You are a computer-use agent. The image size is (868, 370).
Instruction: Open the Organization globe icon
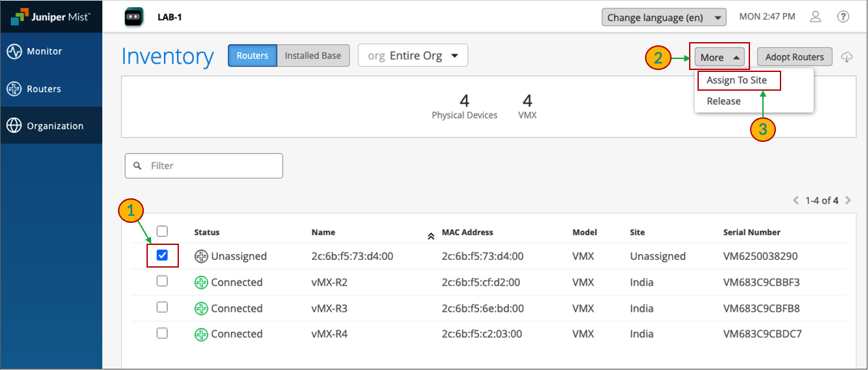click(14, 126)
